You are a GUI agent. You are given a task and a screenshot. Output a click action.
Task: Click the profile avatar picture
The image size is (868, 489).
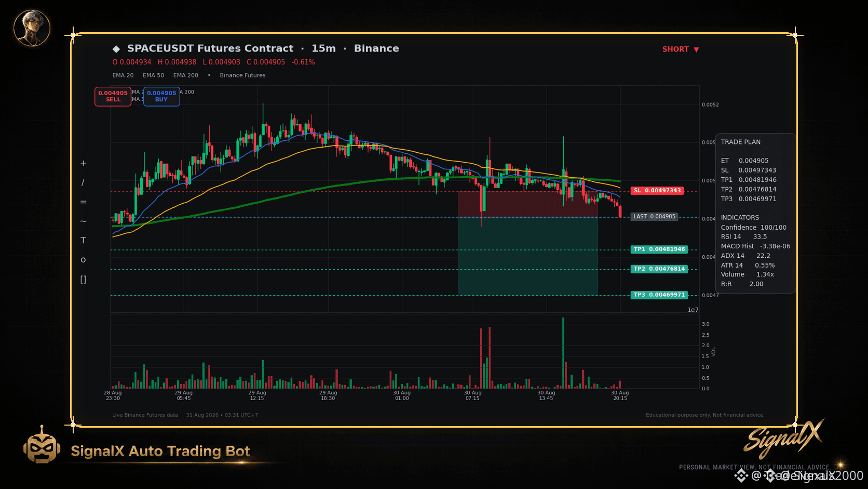click(x=32, y=28)
